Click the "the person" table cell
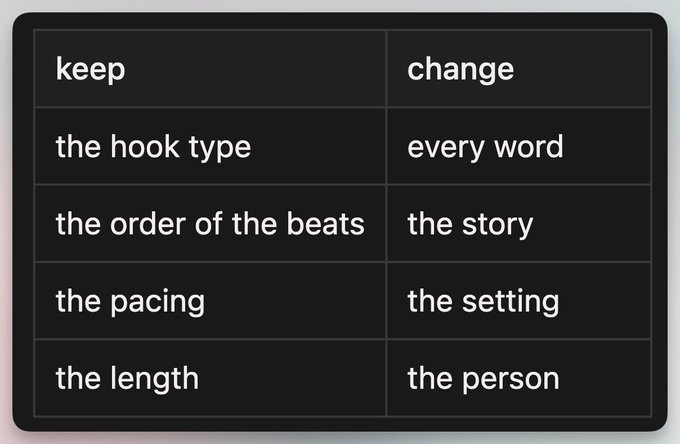This screenshot has width=680, height=444. (x=519, y=378)
